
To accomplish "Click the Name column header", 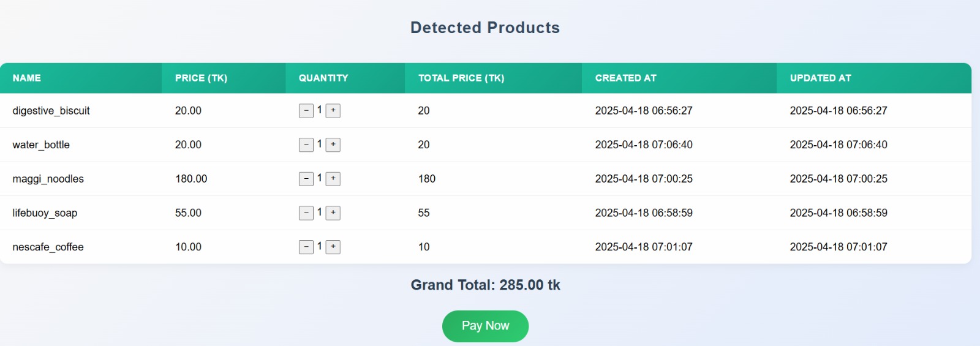I will tap(27, 78).
